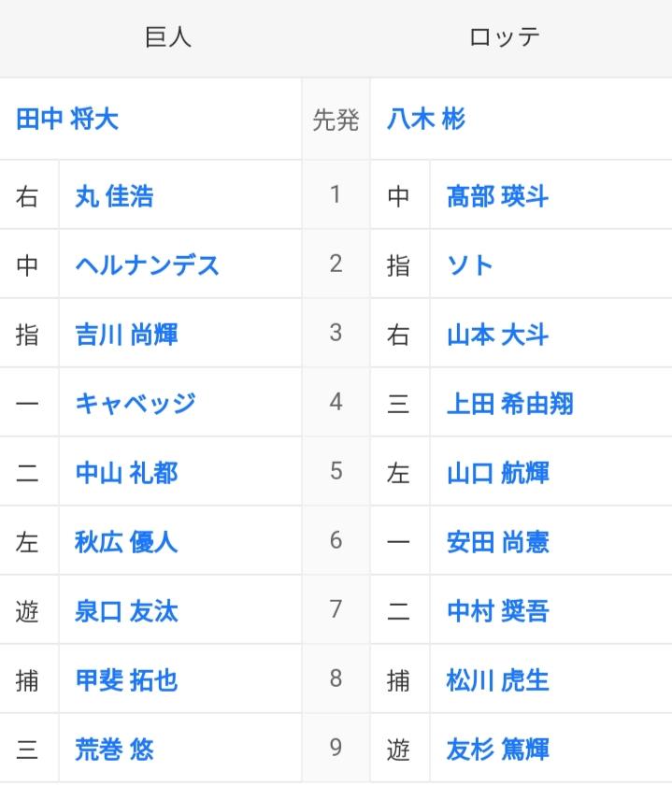Open 中村 奨吾 player profile
The image size is (672, 800).
click(498, 611)
